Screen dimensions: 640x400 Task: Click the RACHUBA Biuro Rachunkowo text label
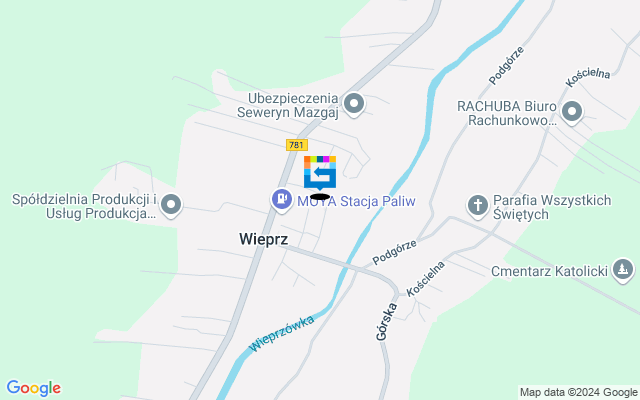coord(507,113)
